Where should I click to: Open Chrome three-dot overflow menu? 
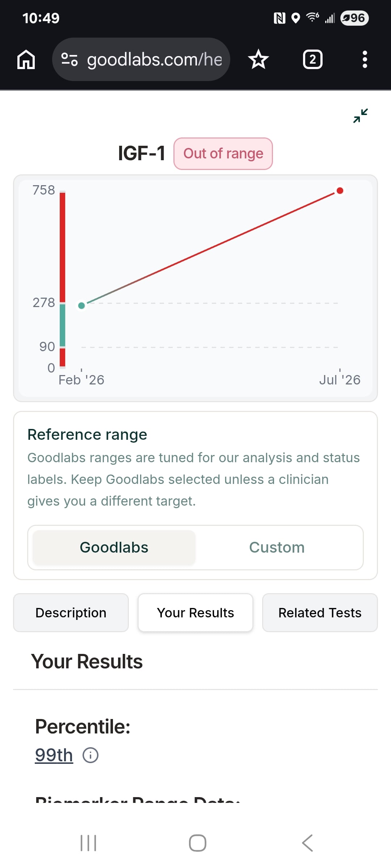[365, 59]
